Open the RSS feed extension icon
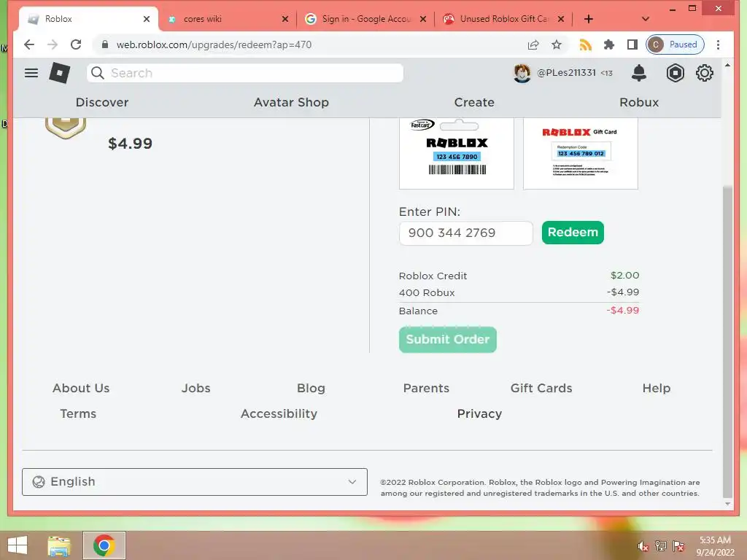 pos(585,44)
